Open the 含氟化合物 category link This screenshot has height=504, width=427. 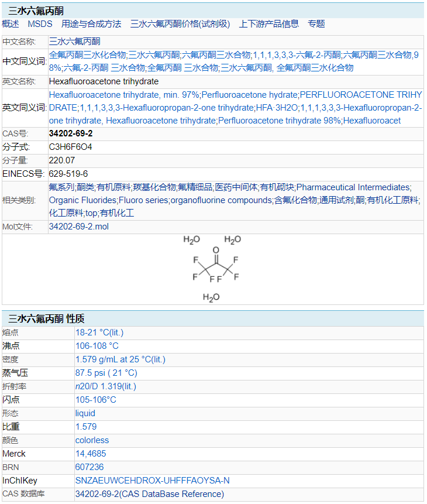pyautogui.click(x=295, y=200)
